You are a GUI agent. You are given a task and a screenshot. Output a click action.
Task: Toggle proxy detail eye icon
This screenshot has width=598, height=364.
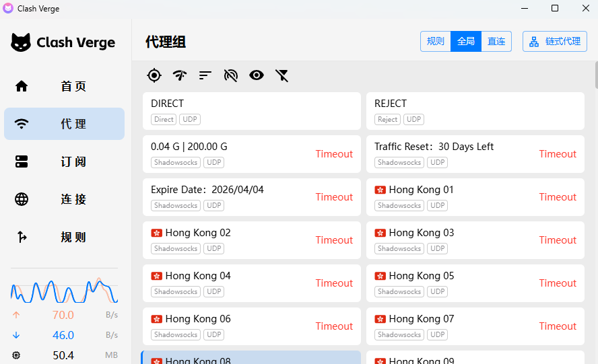[x=257, y=75]
